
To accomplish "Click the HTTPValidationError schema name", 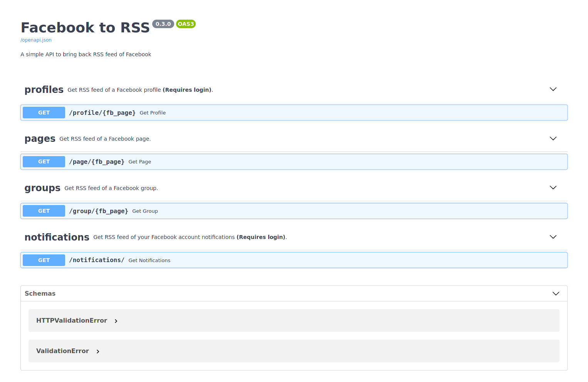I will 72,320.
